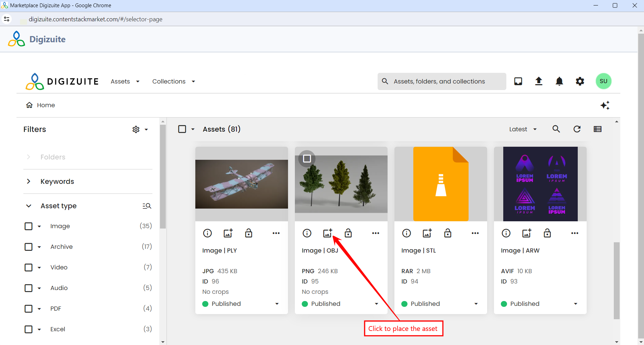Open the biplane thumbnail
644x345 pixels.
point(242,184)
